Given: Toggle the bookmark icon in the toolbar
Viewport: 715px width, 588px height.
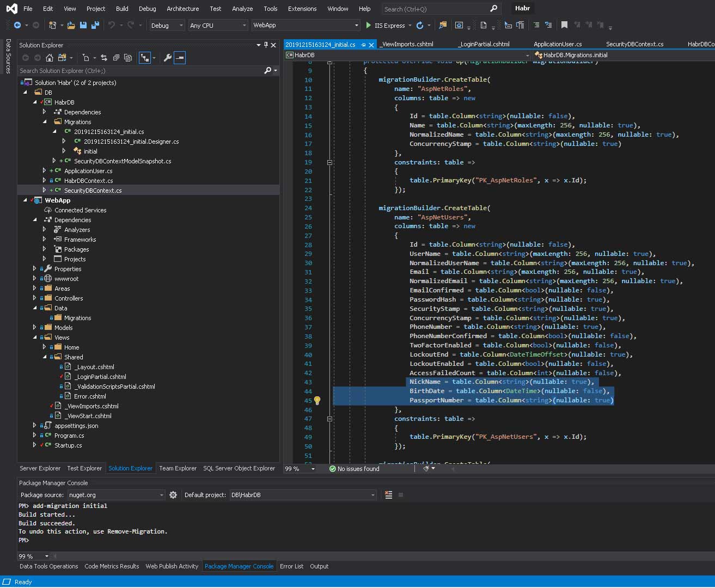Looking at the screenshot, I should click(564, 25).
